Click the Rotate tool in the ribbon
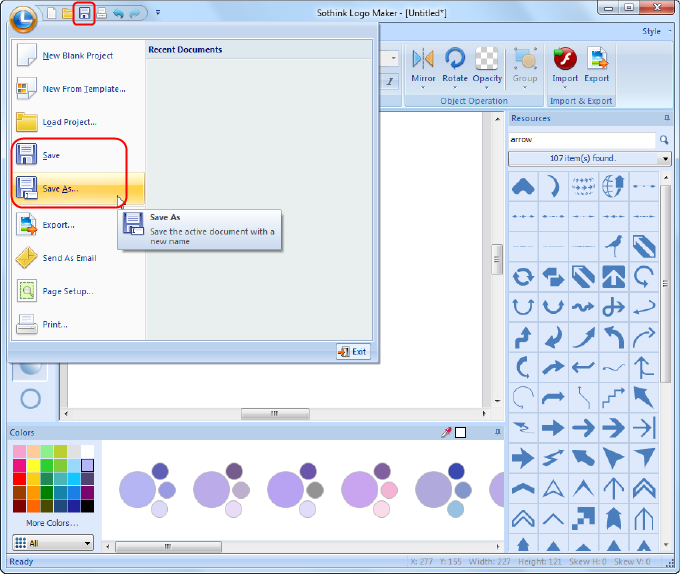680x574 pixels. (454, 65)
